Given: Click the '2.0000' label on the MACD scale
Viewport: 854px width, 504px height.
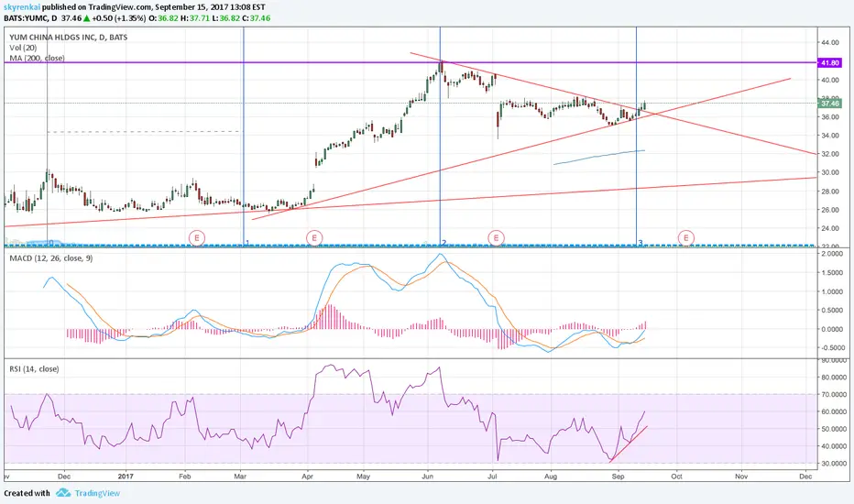Looking at the screenshot, I should (x=832, y=254).
